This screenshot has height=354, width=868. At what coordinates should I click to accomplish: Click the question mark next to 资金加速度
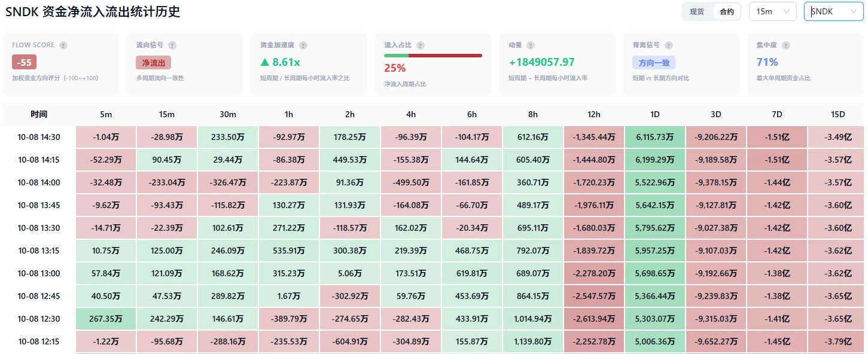tap(303, 45)
